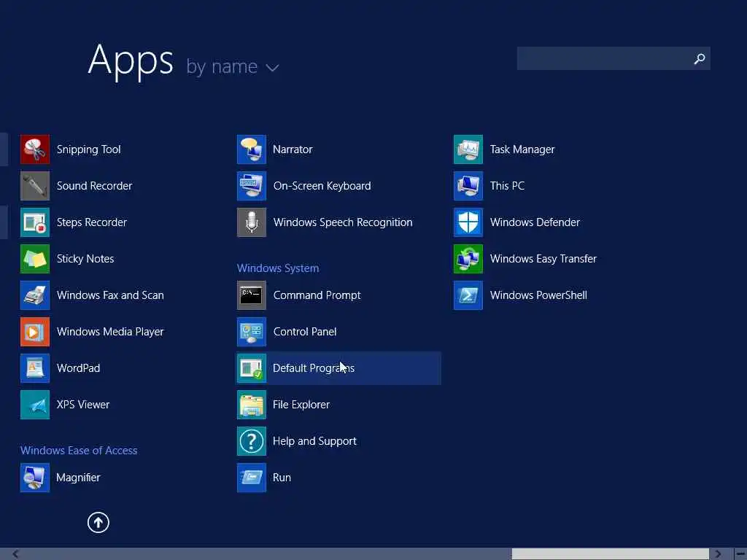
Task: Launch the WordPad icon
Action: point(35,368)
